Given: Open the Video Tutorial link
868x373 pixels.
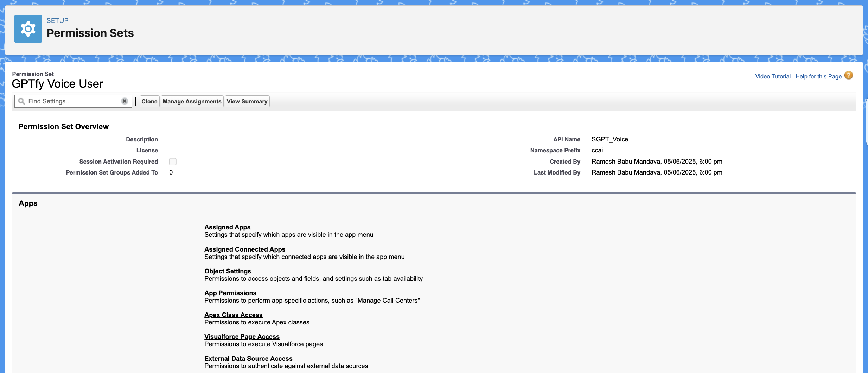Looking at the screenshot, I should (x=773, y=77).
